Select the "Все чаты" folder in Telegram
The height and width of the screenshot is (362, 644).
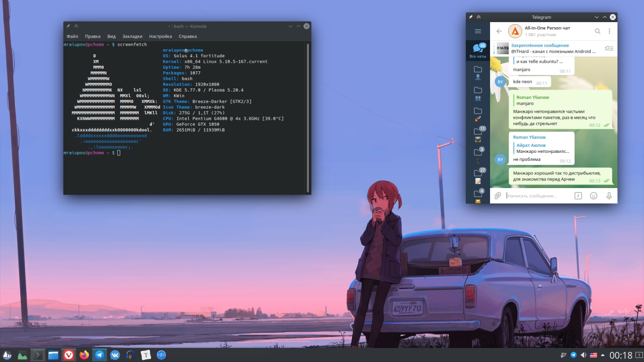pyautogui.click(x=478, y=50)
